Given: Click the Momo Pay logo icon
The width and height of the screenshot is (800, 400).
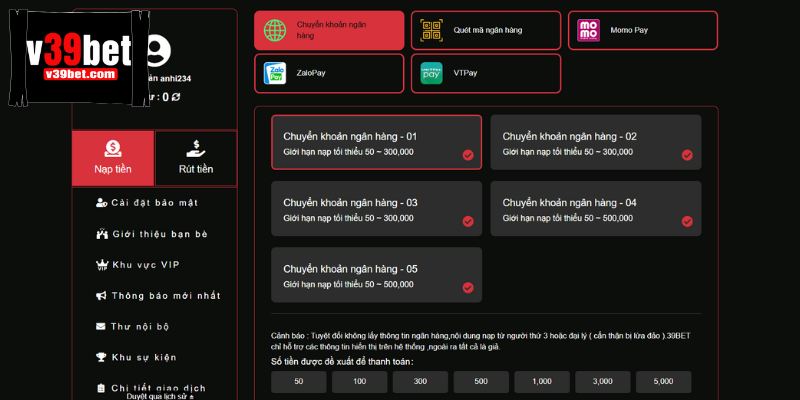Looking at the screenshot, I should point(589,31).
